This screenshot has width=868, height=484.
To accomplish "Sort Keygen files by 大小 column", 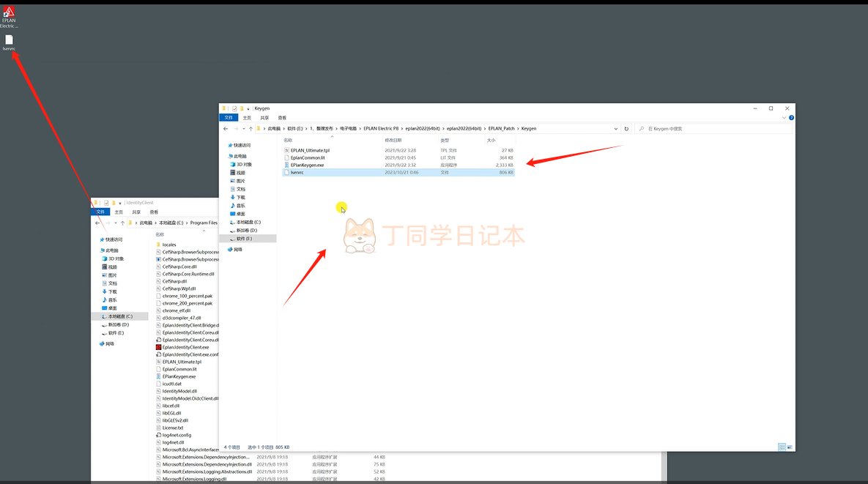I will (491, 141).
